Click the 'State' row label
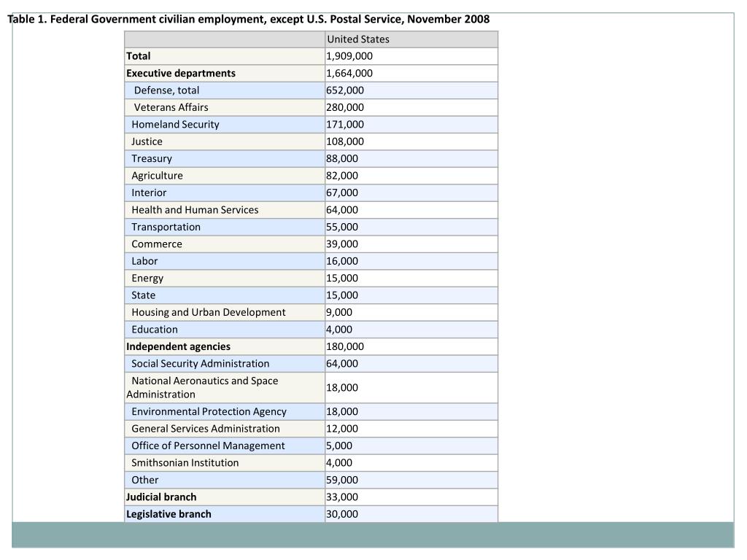 144,296
